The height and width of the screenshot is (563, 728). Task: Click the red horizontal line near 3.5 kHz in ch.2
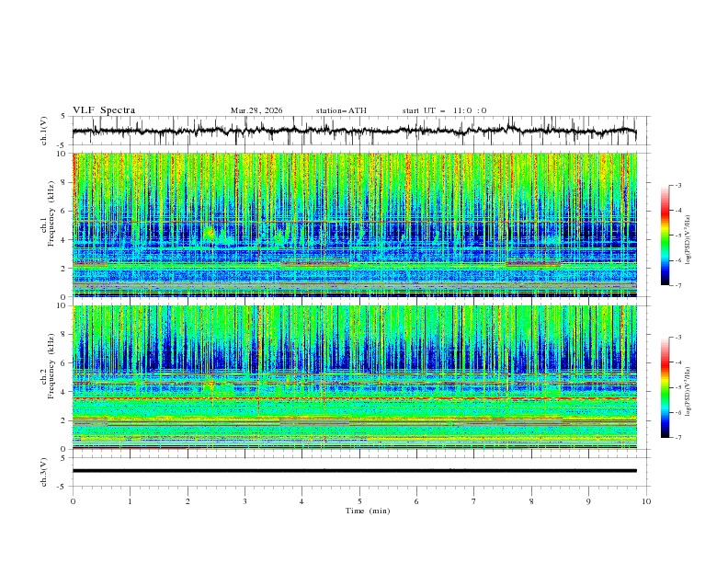click(355, 398)
